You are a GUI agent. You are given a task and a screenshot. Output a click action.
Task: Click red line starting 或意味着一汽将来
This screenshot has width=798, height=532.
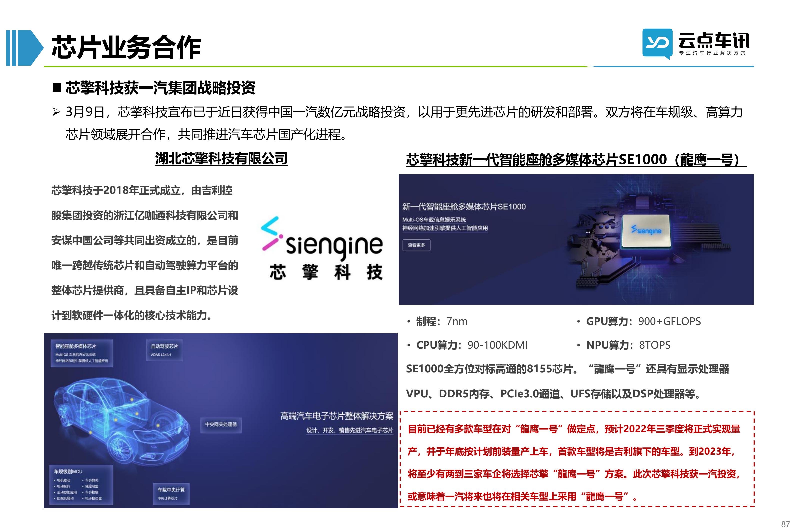click(x=522, y=497)
